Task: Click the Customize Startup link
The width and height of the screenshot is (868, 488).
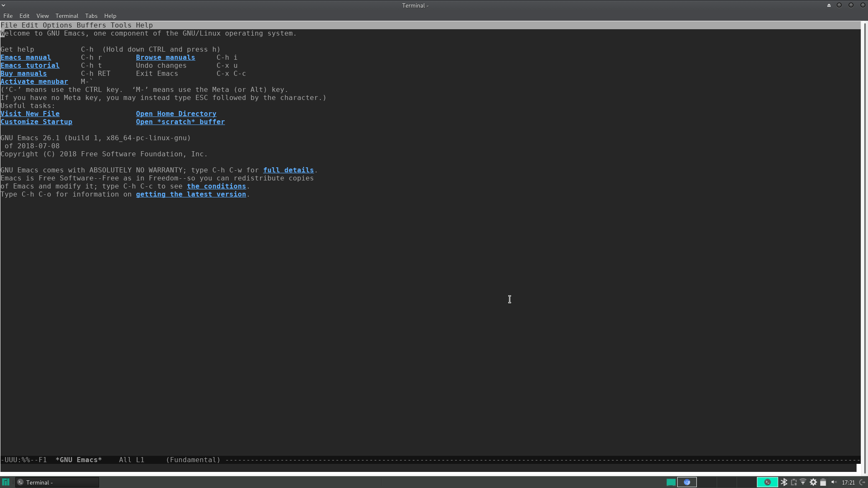Action: (x=36, y=122)
